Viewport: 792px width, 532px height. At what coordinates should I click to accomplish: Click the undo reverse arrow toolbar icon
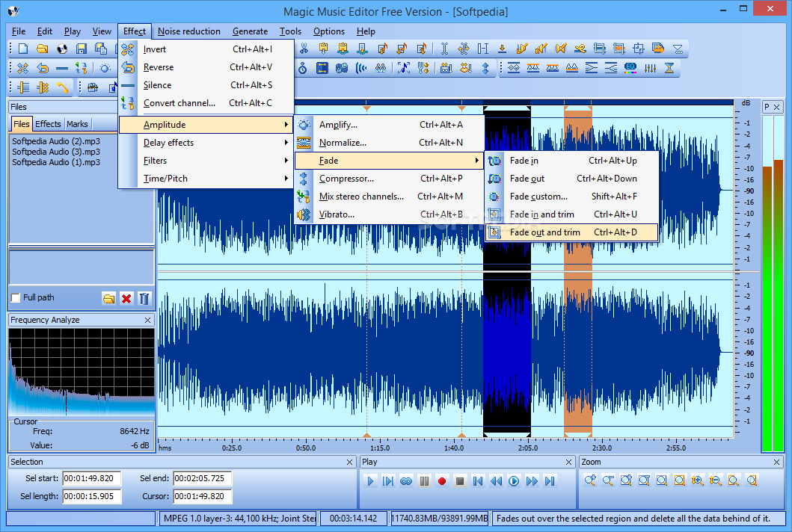(x=43, y=68)
